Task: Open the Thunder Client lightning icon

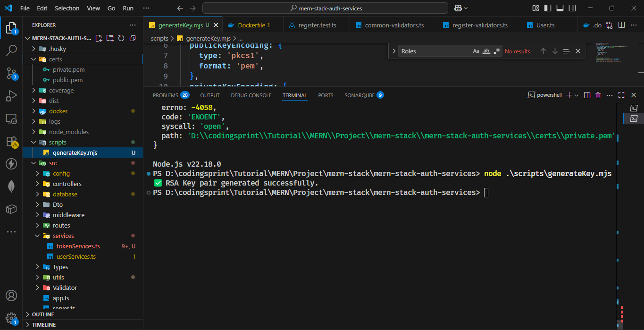Action: (11, 164)
